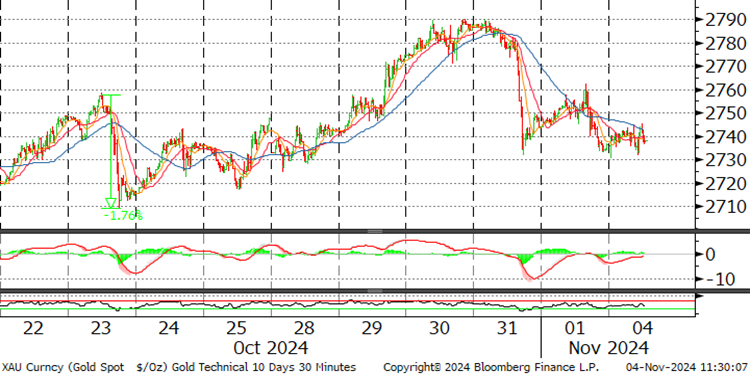Click the 2710 price axis label

tap(726, 207)
